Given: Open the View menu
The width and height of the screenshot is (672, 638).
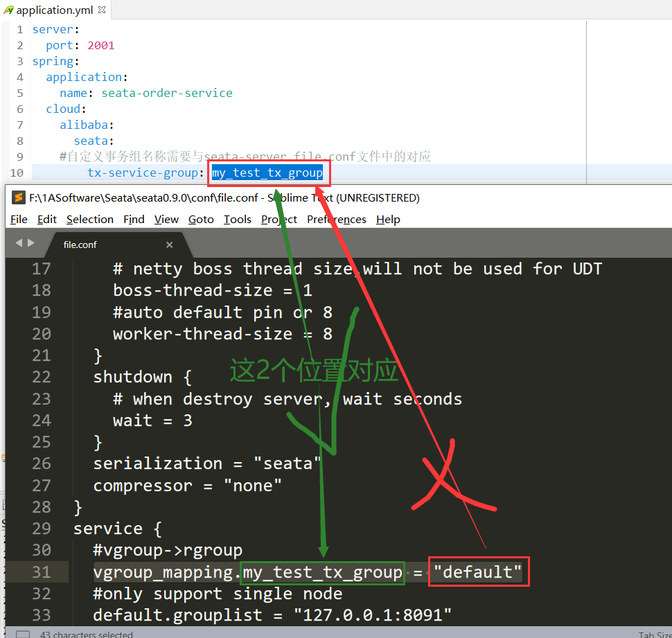Looking at the screenshot, I should click(166, 220).
